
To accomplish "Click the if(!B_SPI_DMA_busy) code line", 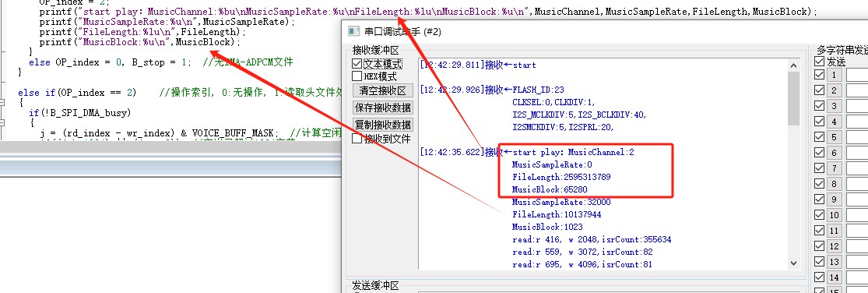I will point(79,113).
